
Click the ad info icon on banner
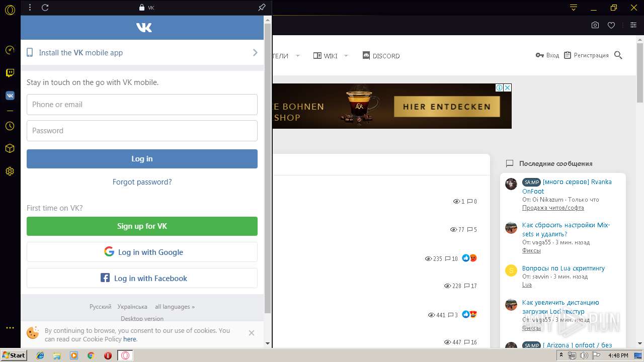[x=500, y=87]
